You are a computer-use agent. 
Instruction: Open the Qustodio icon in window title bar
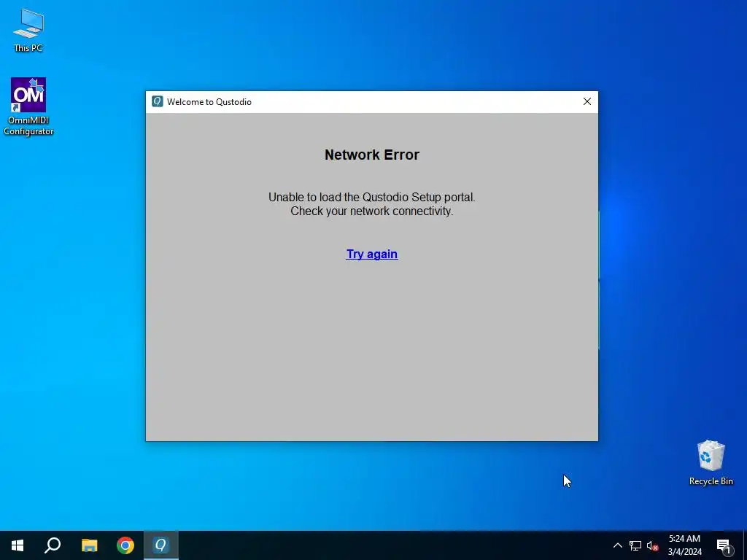[x=158, y=101]
